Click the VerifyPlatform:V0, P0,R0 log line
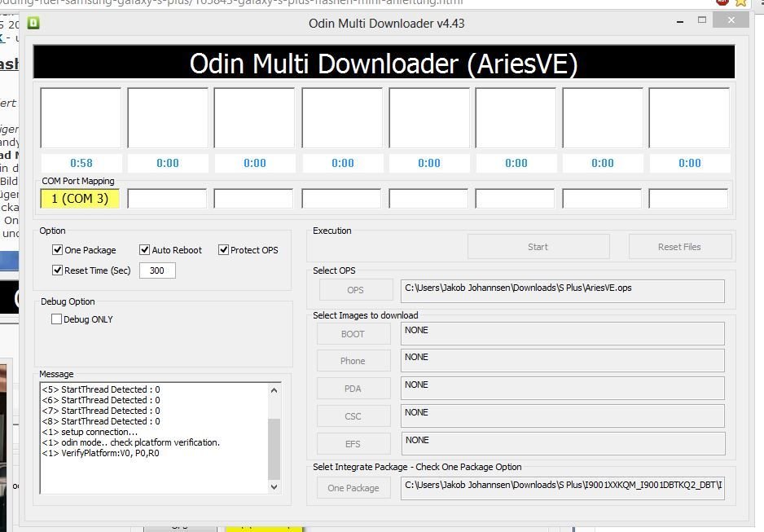 pos(100,453)
